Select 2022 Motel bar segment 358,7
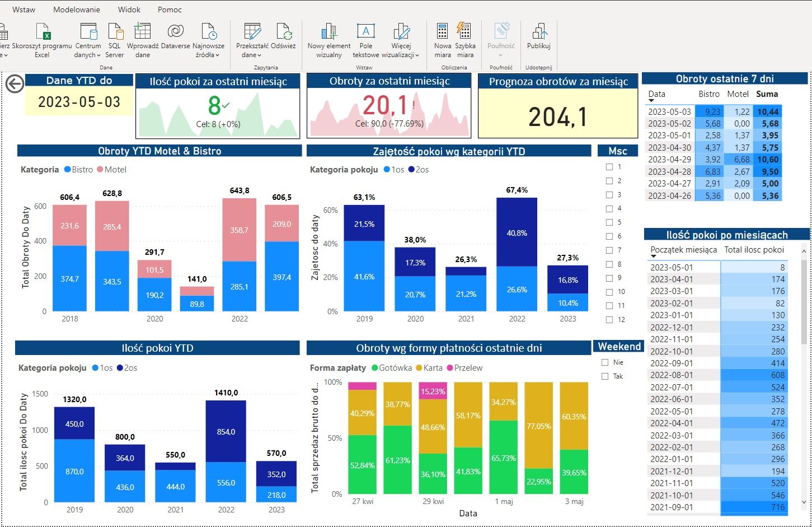 tap(240, 230)
